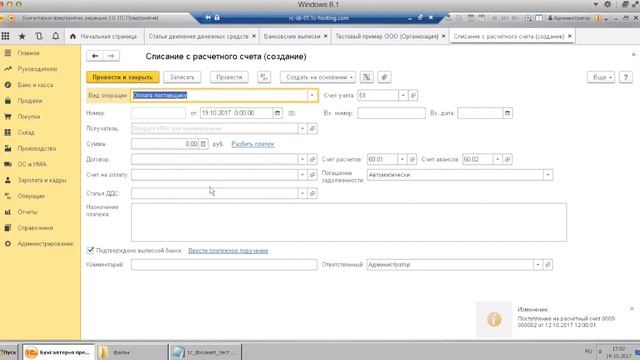Click Пуск start button on taskbar
640x360 pixels.
click(x=9, y=352)
